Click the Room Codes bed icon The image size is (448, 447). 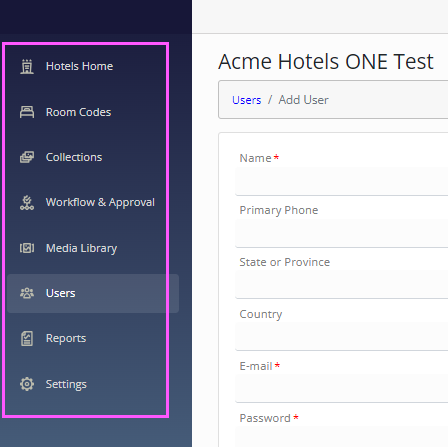click(x=27, y=112)
